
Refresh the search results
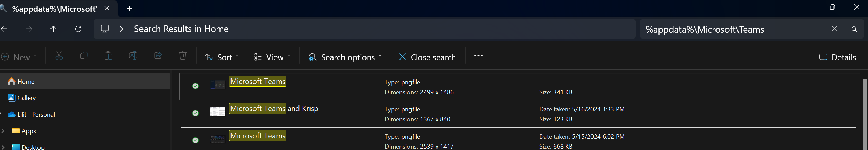click(x=78, y=29)
